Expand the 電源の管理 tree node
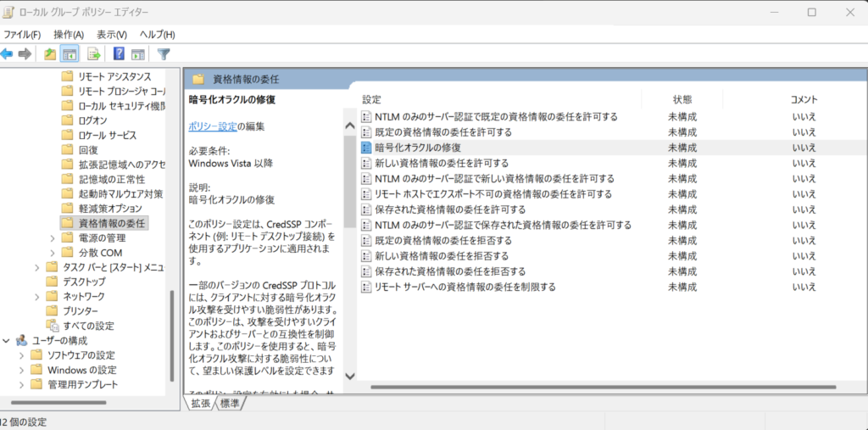Screen dimensions: 868x430 click(x=53, y=238)
